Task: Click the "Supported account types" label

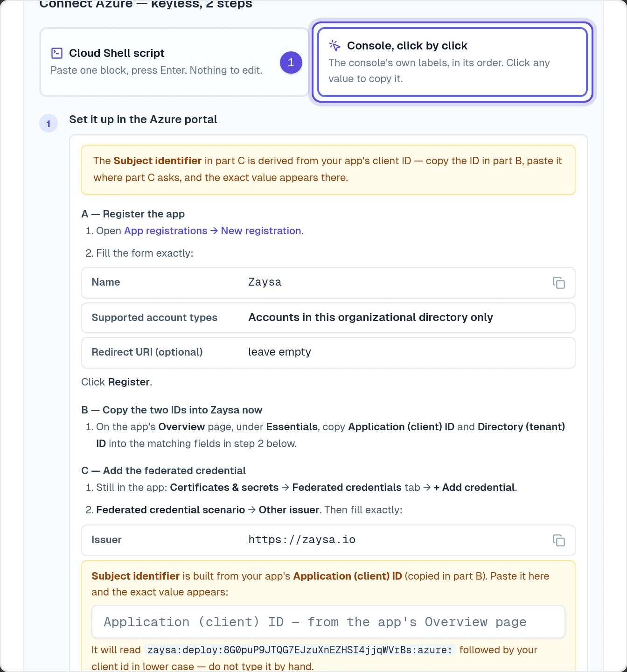Action: click(x=154, y=317)
